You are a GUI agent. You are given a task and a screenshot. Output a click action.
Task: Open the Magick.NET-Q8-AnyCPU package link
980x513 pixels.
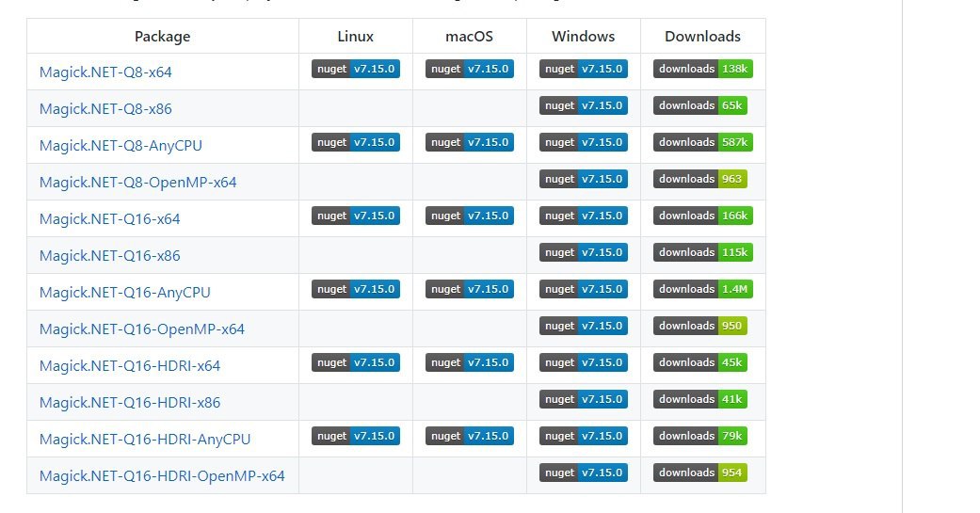pos(120,146)
